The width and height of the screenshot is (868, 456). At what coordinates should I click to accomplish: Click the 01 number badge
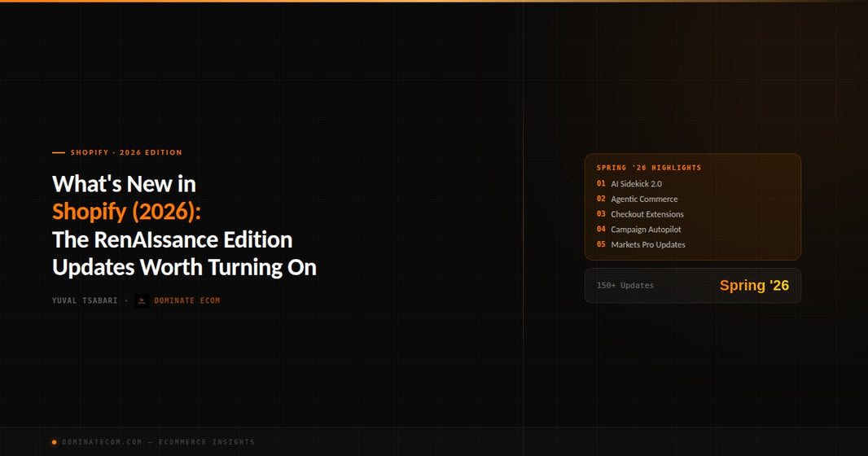(601, 183)
